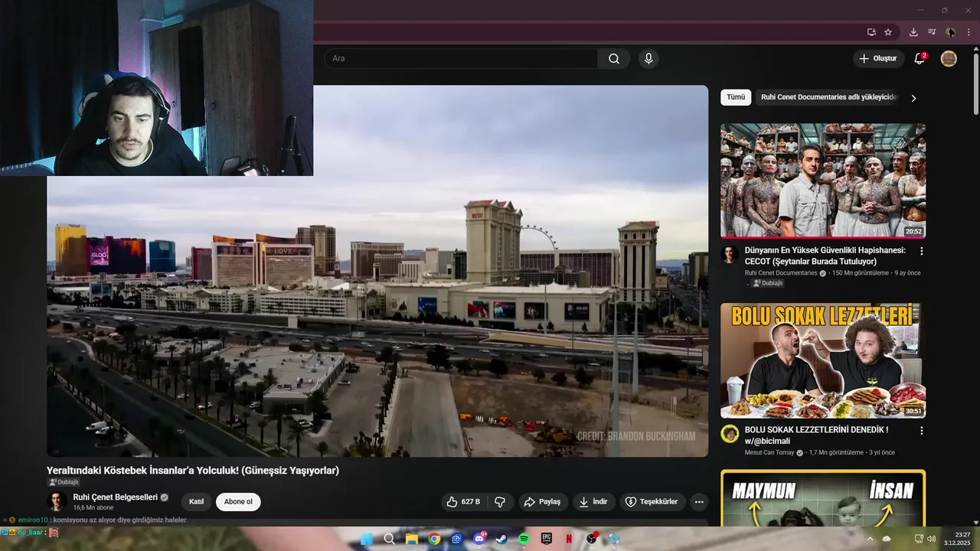This screenshot has height=551, width=980.
Task: Open Netflix from the taskbar
Action: 569,539
